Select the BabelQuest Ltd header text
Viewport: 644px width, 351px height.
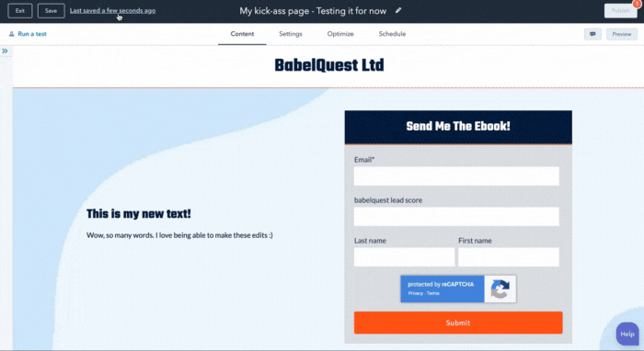[x=329, y=65]
